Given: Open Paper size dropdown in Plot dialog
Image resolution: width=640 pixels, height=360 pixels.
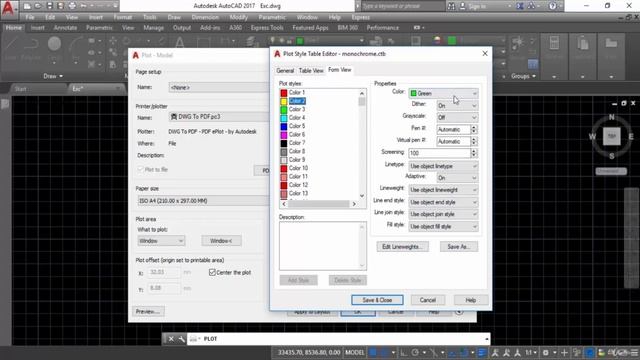Looking at the screenshot, I should [x=203, y=201].
